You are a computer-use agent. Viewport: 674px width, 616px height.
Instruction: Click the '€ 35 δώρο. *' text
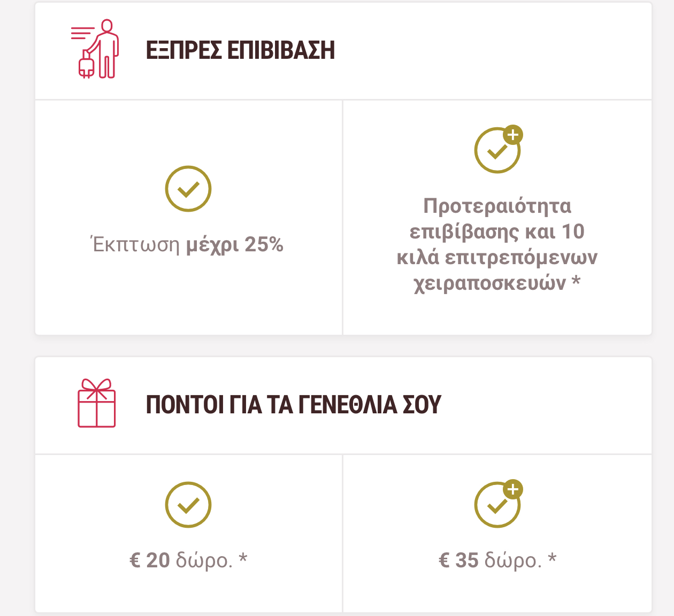tap(497, 560)
